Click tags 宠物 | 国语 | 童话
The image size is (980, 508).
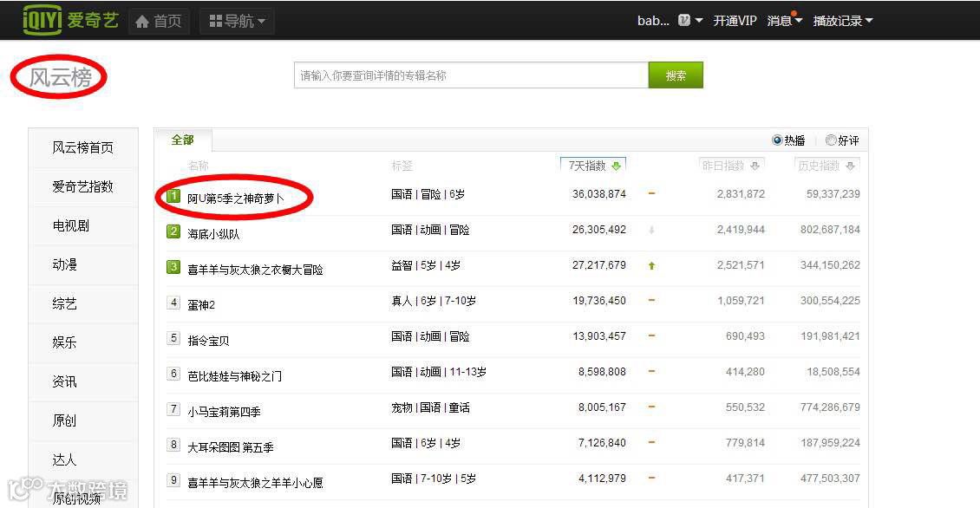click(x=431, y=408)
